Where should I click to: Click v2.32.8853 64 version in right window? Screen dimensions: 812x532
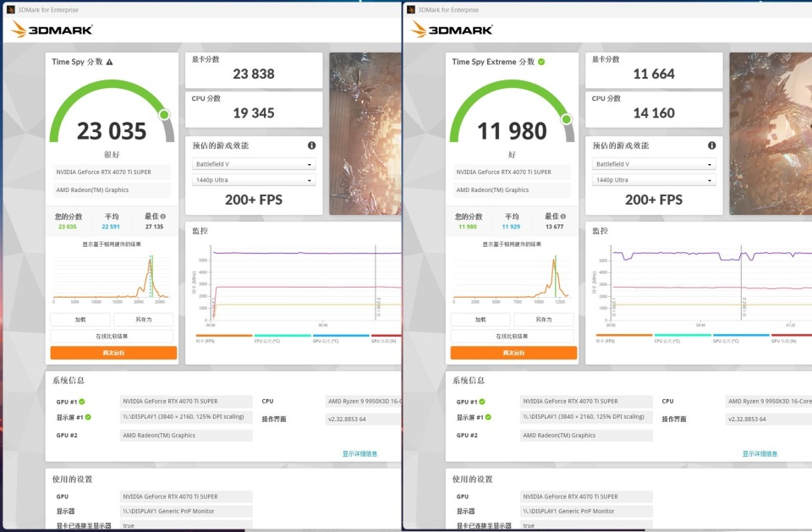[769, 419]
